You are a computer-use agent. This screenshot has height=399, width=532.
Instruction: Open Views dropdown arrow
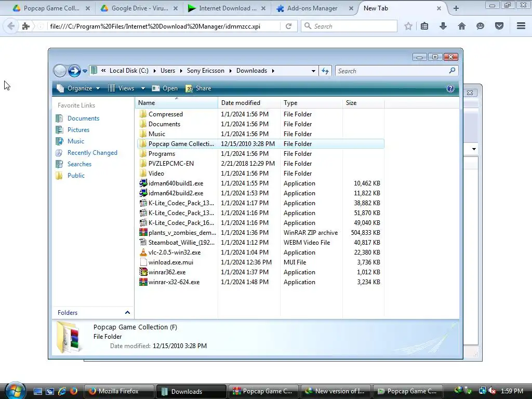pyautogui.click(x=143, y=88)
